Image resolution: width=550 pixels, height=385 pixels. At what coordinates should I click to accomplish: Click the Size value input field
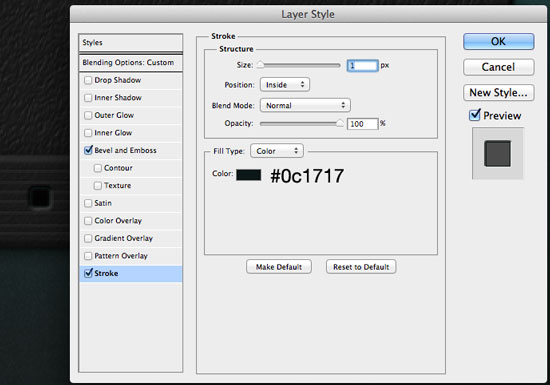[363, 66]
